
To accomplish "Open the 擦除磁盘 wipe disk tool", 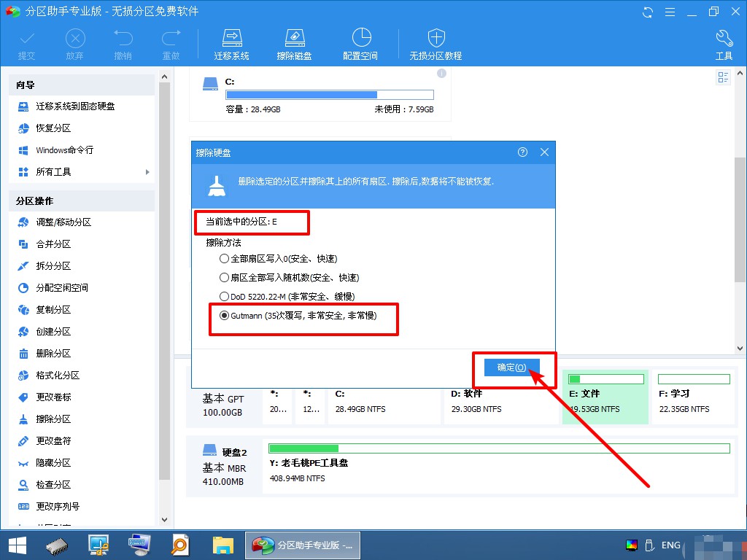I will pos(295,45).
